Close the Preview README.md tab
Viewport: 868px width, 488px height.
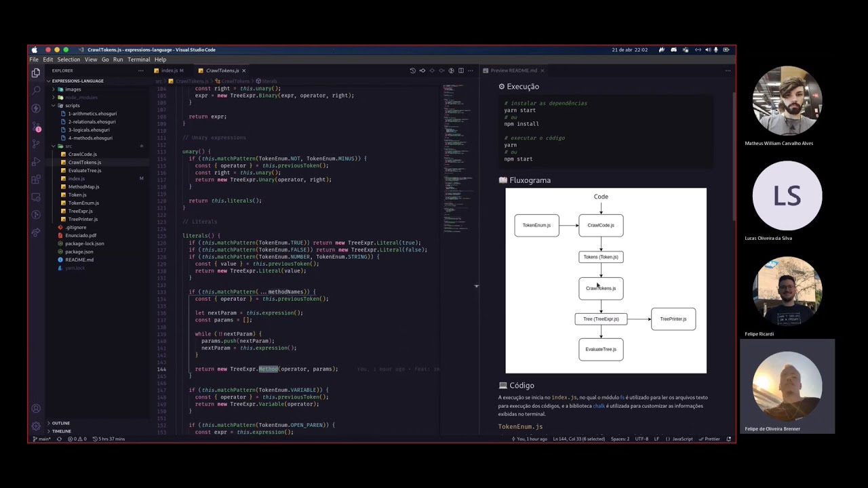point(542,70)
